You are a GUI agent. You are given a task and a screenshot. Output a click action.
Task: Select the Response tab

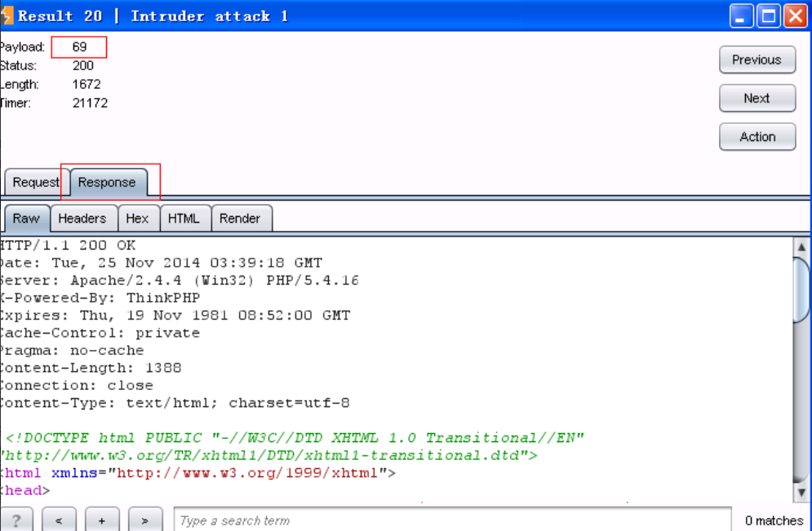pos(108,182)
